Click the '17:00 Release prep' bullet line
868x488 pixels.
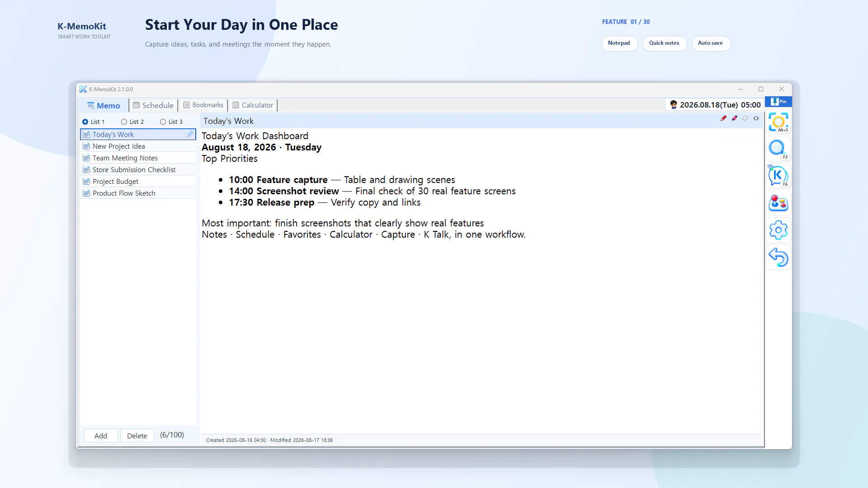pyautogui.click(x=325, y=202)
